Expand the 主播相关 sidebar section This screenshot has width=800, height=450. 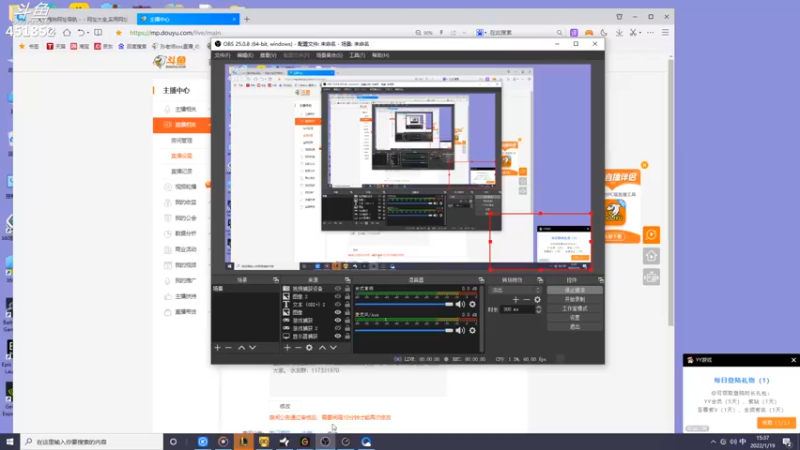(x=182, y=109)
